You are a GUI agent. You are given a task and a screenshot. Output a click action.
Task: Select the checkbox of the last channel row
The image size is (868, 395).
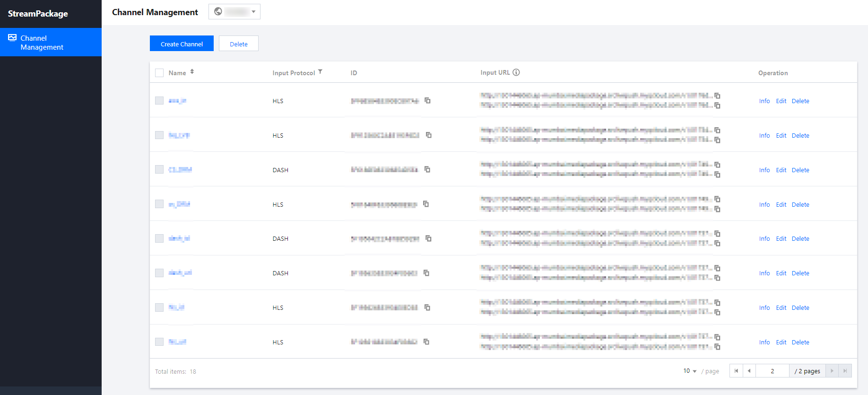click(x=159, y=342)
